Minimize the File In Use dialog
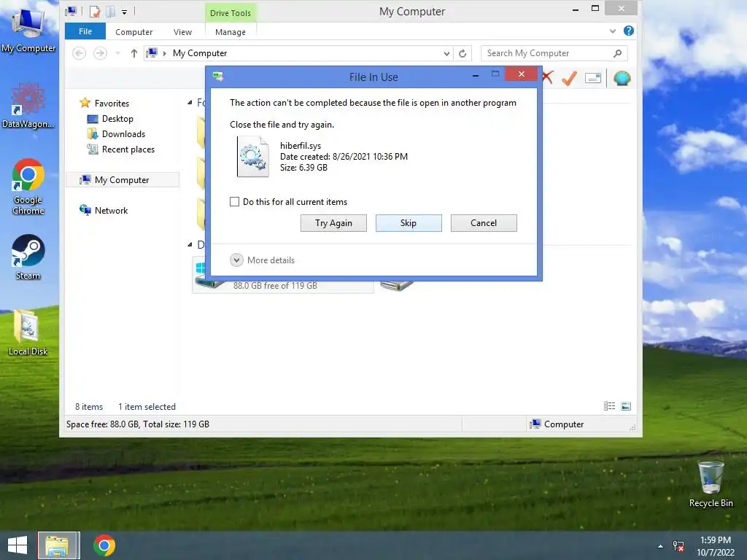 coord(476,75)
